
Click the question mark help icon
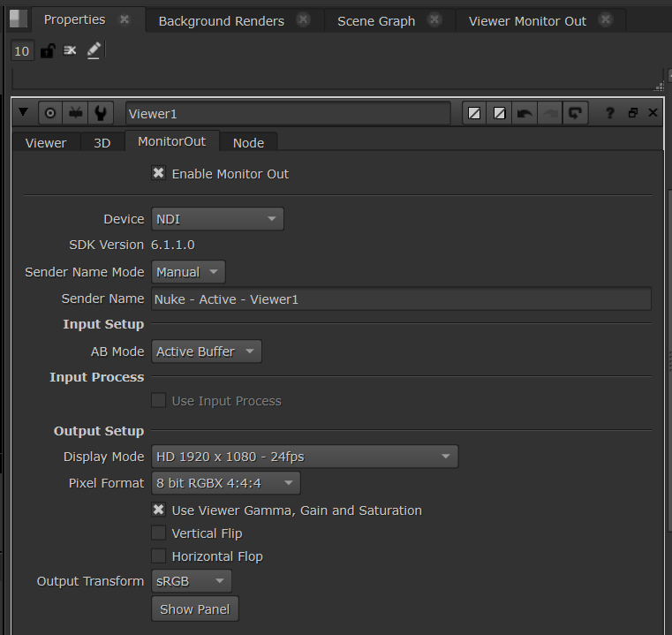click(x=609, y=113)
